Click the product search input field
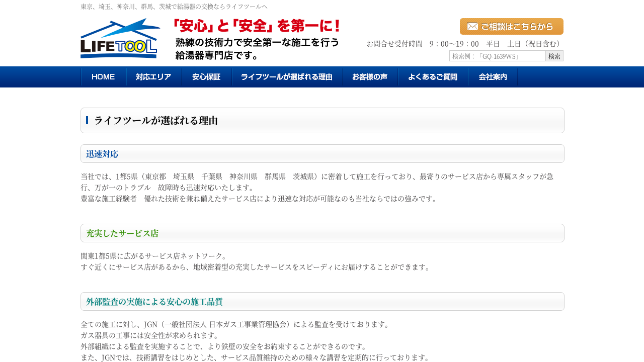Viewport: 644px width, 362px height. click(497, 56)
